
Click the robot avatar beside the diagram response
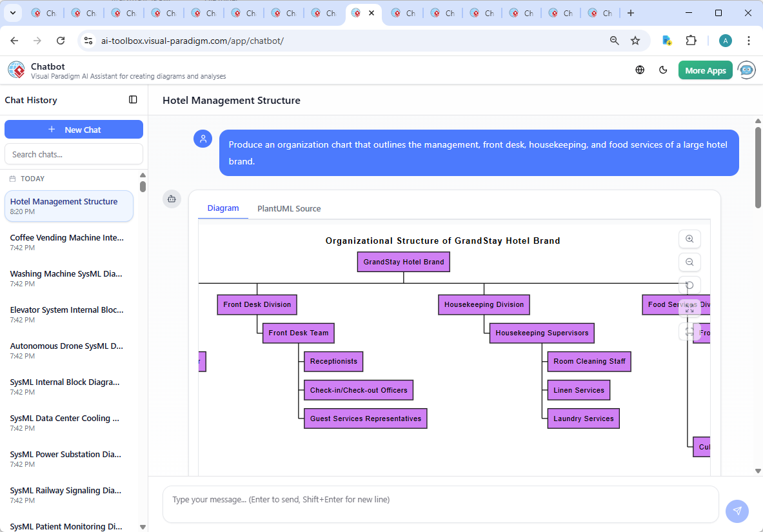click(x=172, y=199)
